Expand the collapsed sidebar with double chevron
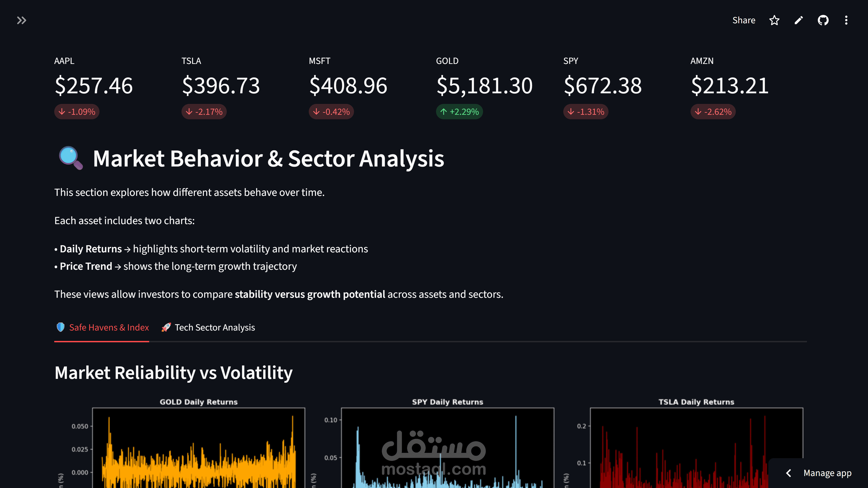This screenshot has height=488, width=868. pos(21,21)
